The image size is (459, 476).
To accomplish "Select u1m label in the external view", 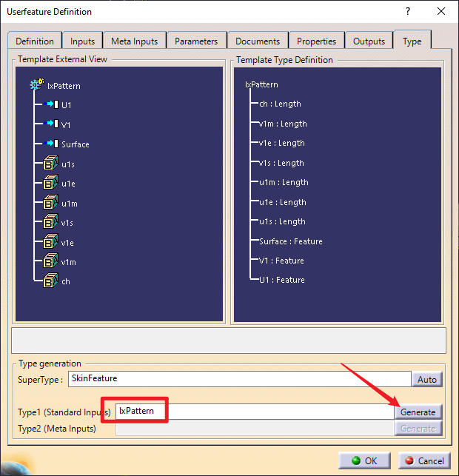I will click(x=70, y=204).
